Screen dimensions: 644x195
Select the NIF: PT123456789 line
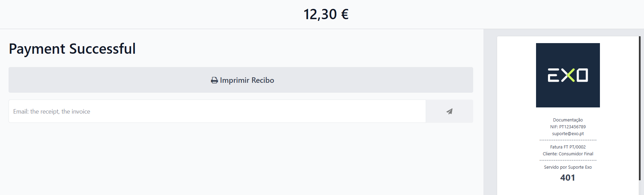click(x=568, y=127)
